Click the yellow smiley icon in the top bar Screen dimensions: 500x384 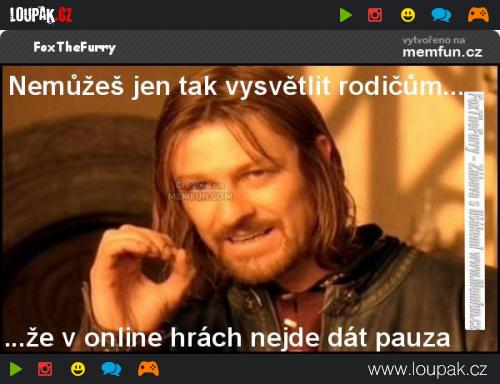(x=408, y=15)
